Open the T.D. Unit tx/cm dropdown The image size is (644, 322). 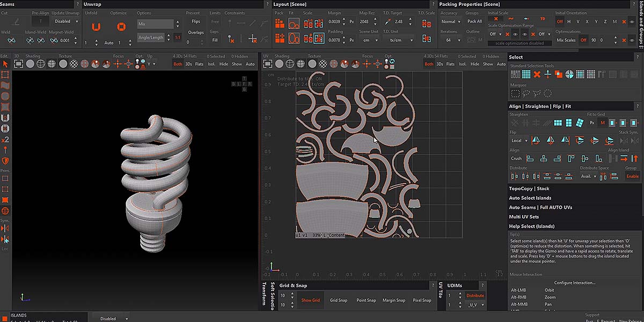coord(399,40)
